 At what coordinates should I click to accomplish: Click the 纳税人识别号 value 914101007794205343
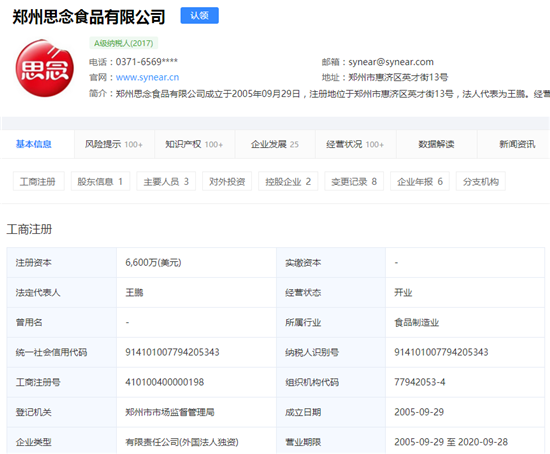[441, 352]
